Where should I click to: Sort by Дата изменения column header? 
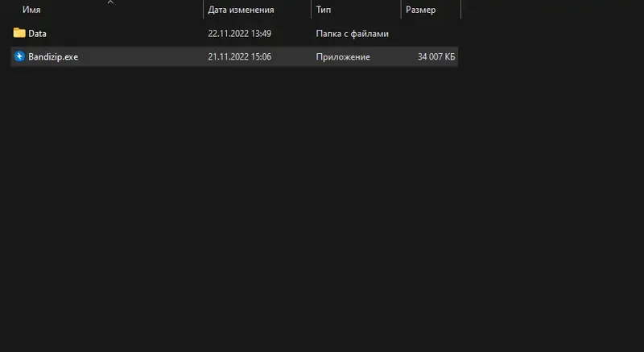[x=241, y=10]
